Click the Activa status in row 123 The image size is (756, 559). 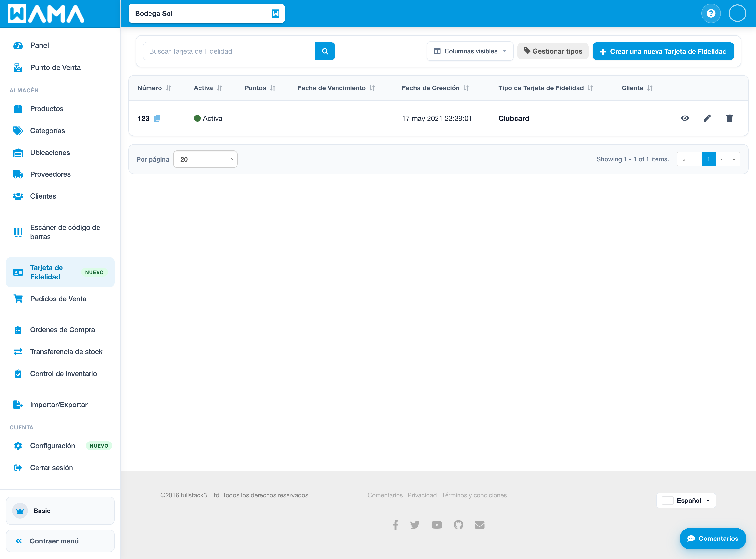pos(208,118)
